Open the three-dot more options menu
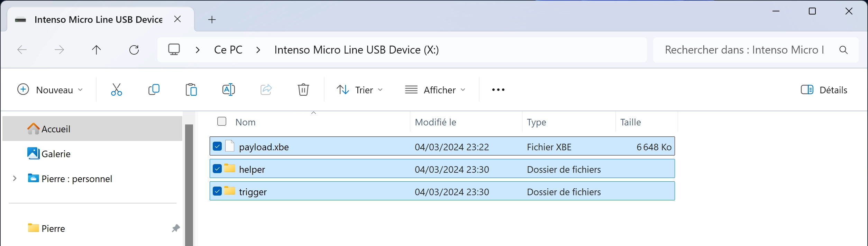The image size is (868, 246). click(498, 89)
